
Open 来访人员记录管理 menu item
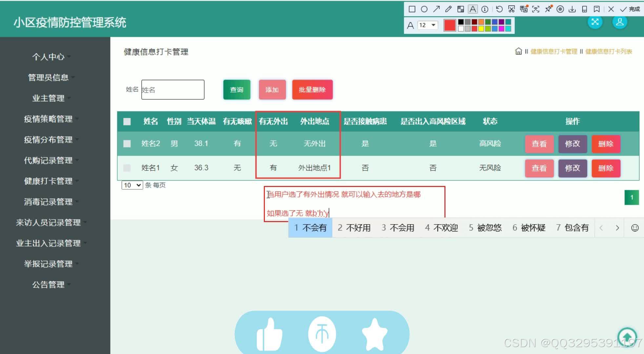pyautogui.click(x=48, y=222)
